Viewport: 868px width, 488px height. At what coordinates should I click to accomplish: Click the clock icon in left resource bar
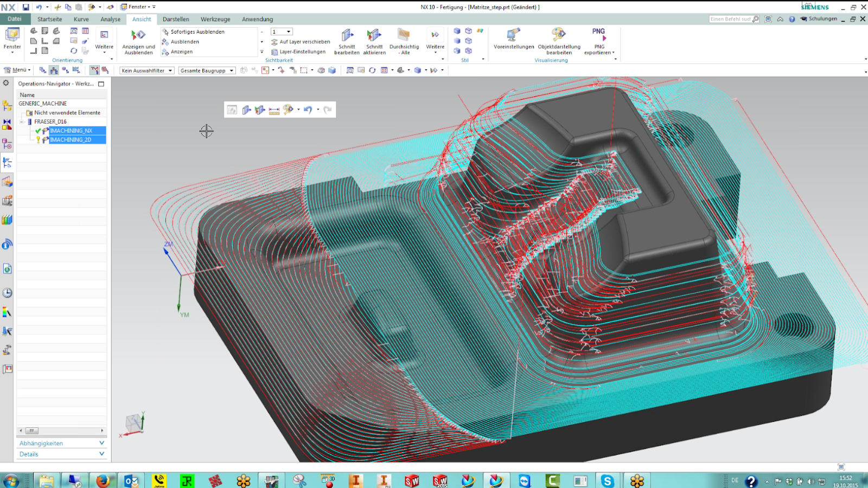click(x=7, y=293)
